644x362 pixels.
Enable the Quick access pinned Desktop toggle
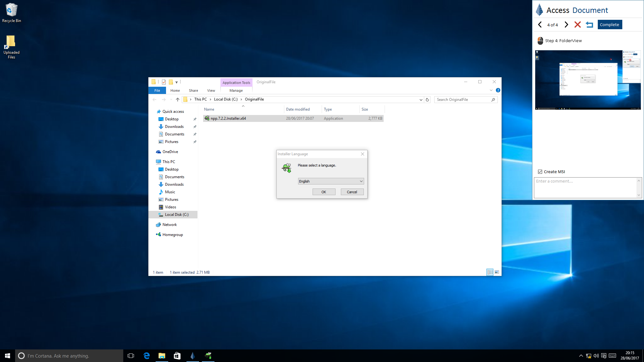pos(195,119)
